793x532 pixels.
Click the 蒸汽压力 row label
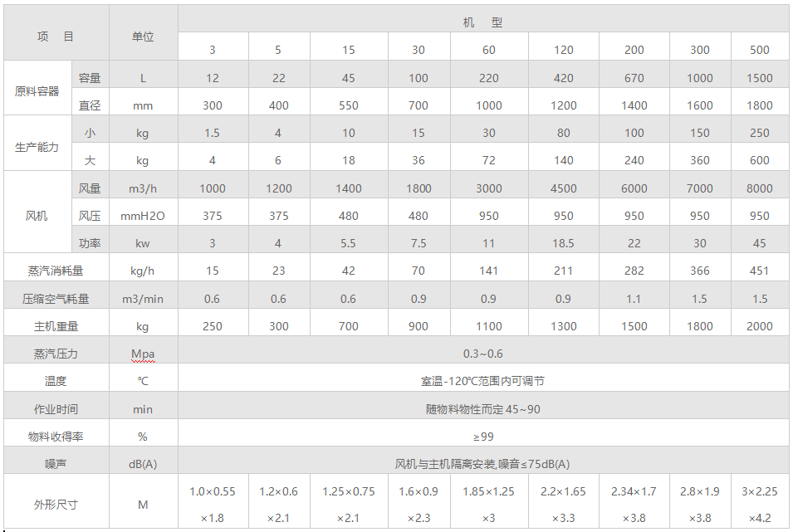coord(56,354)
